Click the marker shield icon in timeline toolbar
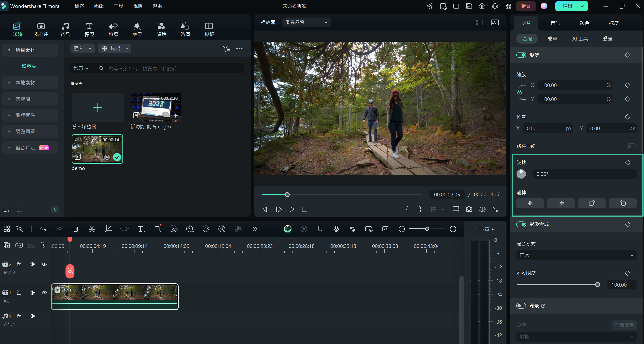The height and width of the screenshot is (344, 644). [x=320, y=229]
